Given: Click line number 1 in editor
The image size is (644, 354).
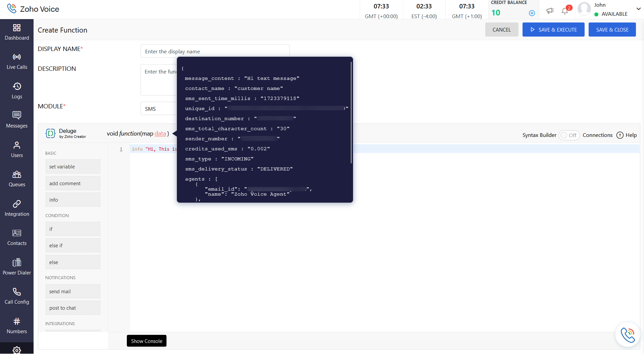Looking at the screenshot, I should click(x=121, y=149).
